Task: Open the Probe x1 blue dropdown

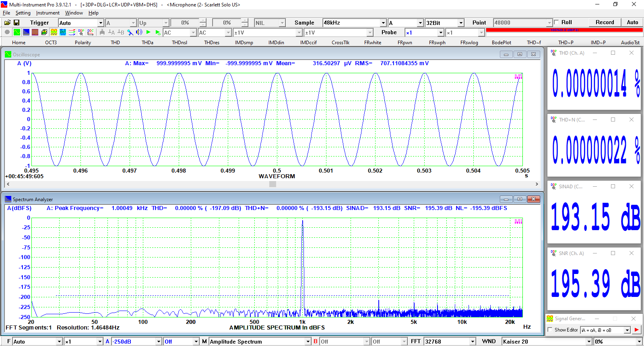Action: (424, 33)
